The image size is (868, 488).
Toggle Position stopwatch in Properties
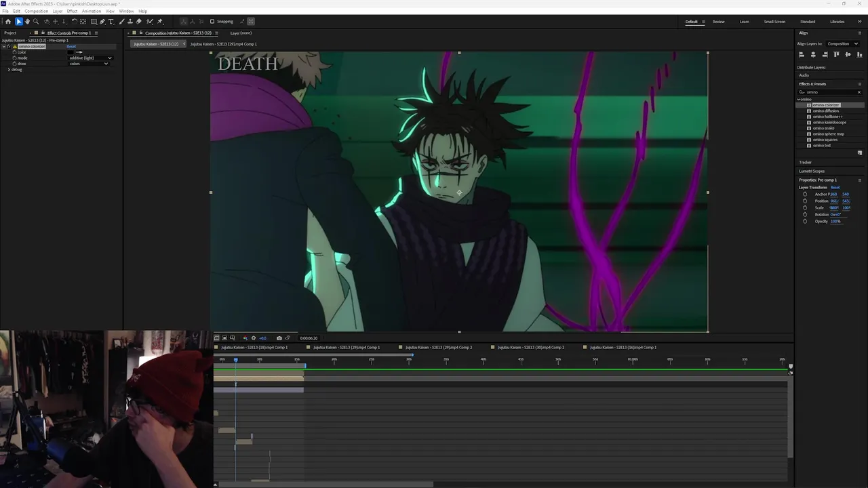805,201
